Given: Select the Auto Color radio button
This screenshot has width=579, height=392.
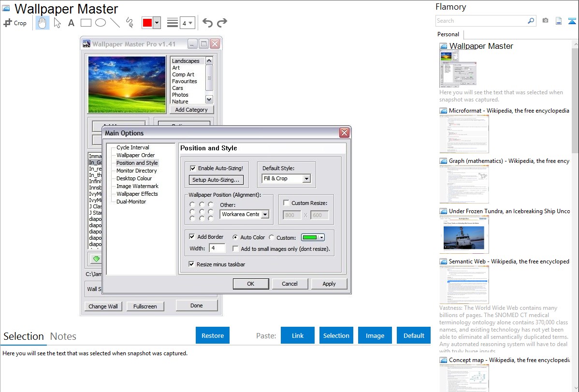Looking at the screenshot, I should pos(235,237).
